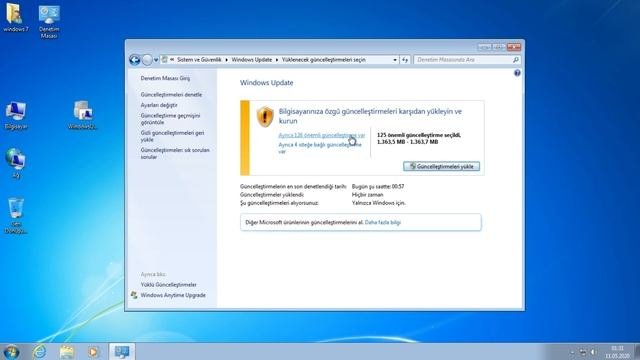Open Yüklü Güncelleştirmeler link
The height and width of the screenshot is (360, 640).
click(169, 284)
